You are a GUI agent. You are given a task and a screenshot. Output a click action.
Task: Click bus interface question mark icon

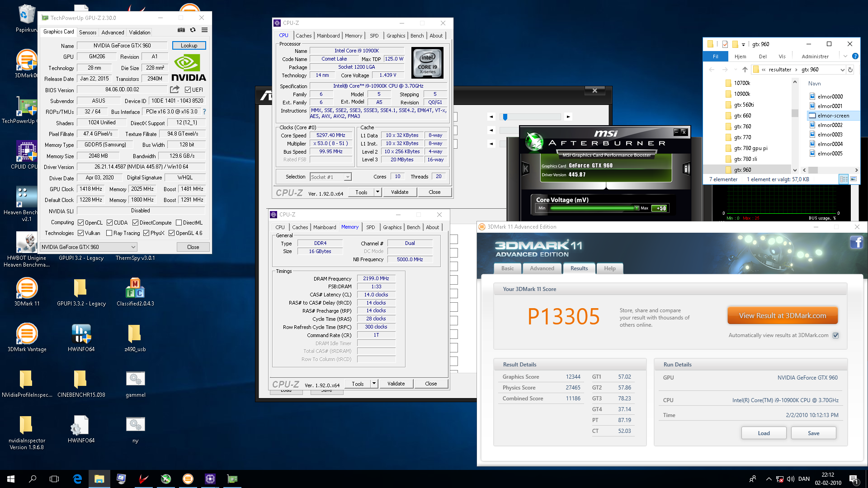coord(204,112)
